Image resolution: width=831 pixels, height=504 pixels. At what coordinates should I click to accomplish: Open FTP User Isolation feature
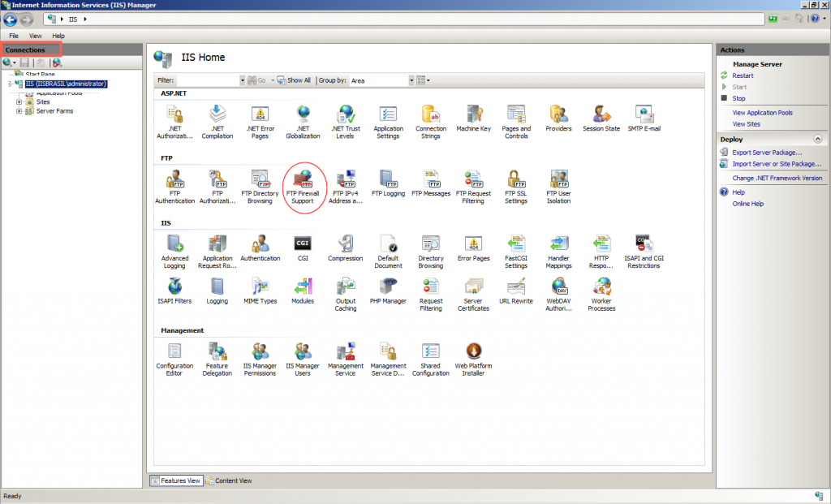tap(558, 187)
